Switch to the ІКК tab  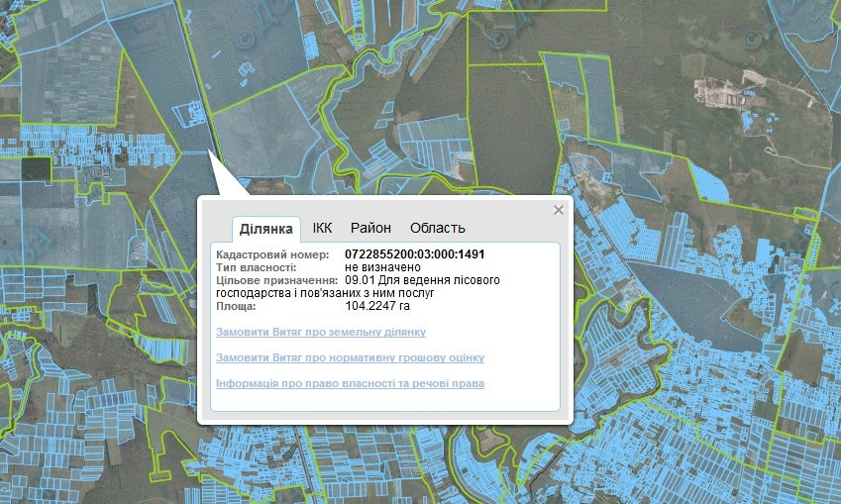pos(322,228)
